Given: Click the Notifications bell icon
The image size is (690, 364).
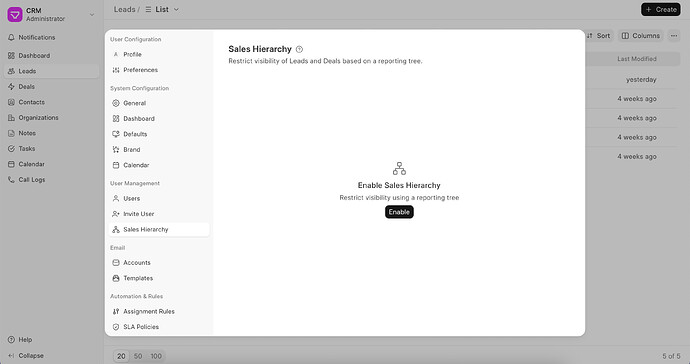Looking at the screenshot, I should 11,37.
